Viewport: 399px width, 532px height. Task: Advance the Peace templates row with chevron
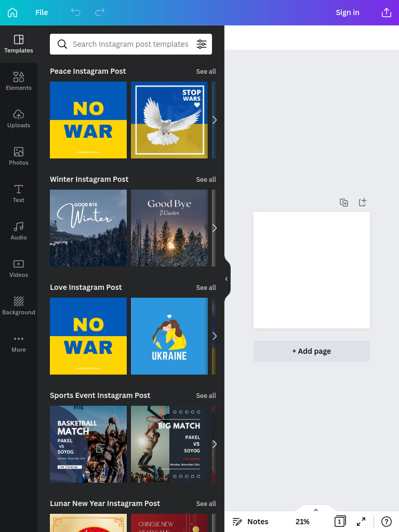pos(215,120)
